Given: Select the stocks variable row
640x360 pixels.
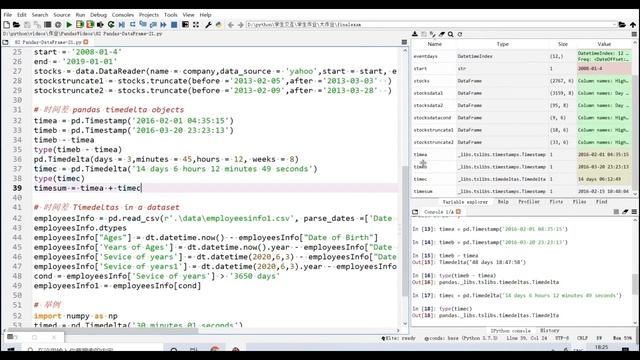Looking at the screenshot, I should click(522, 81).
